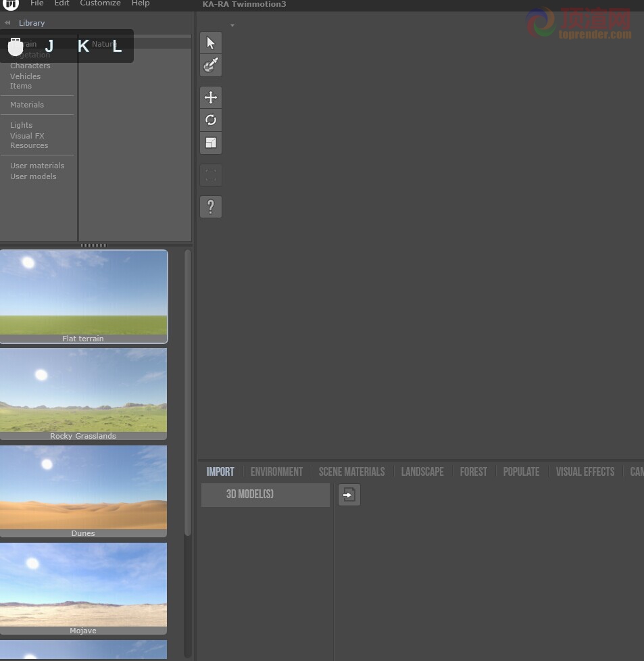644x661 pixels.
Task: Select Vehicles in the Library list
Action: [x=25, y=76]
